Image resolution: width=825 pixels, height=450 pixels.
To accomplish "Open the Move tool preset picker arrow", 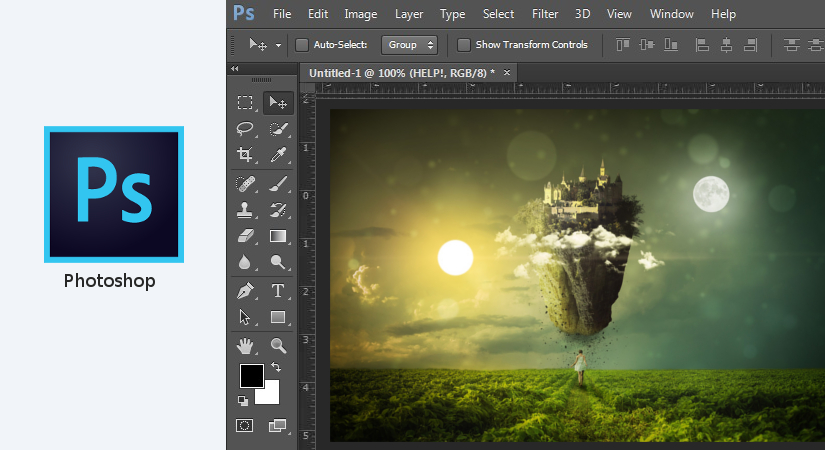I will (x=277, y=45).
